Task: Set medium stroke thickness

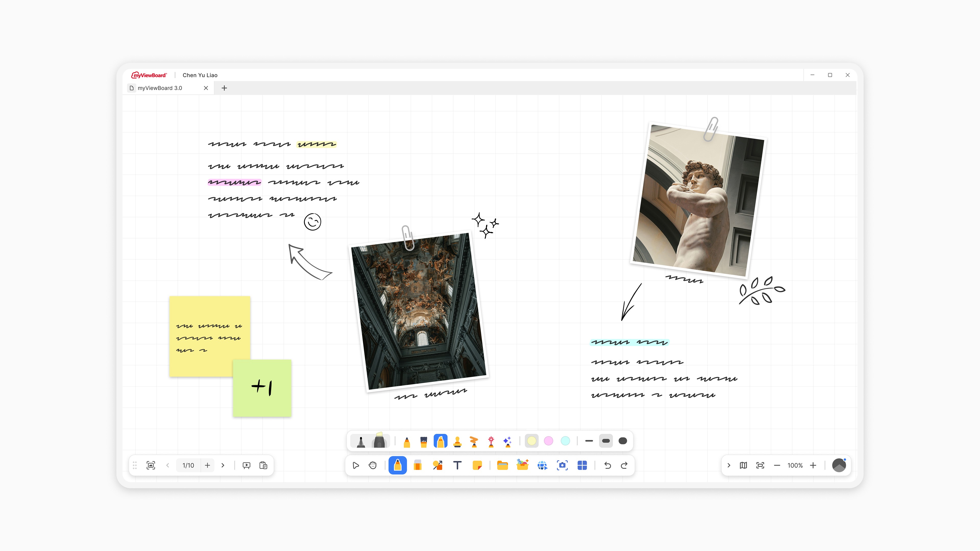Action: click(606, 441)
